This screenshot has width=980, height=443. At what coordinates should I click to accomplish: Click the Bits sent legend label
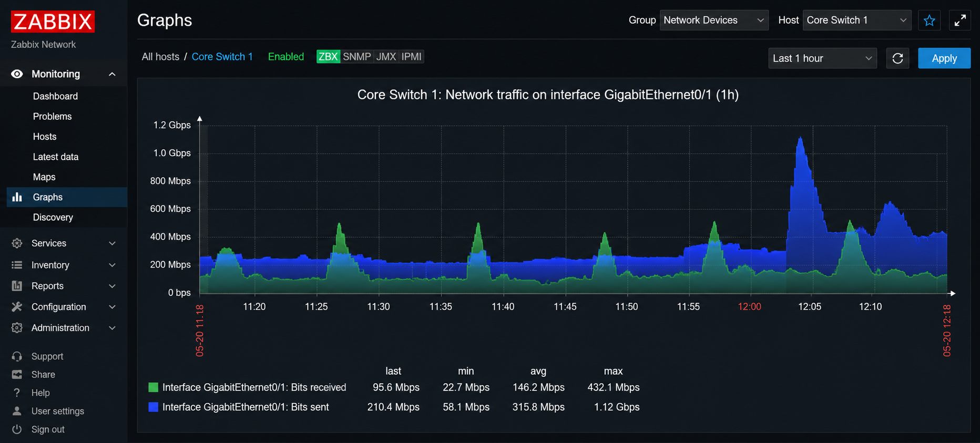tap(246, 407)
